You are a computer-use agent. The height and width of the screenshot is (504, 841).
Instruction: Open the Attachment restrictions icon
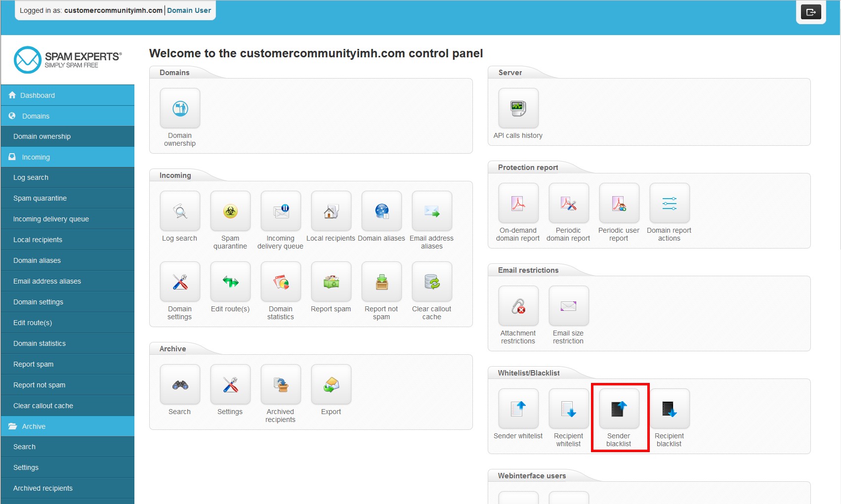point(518,306)
